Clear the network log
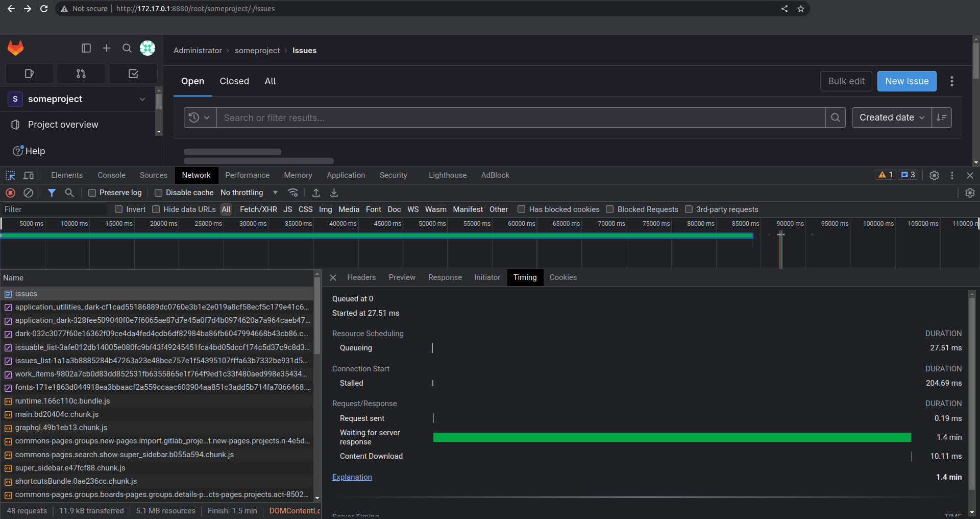Viewport: 980px width, 519px height. point(29,193)
